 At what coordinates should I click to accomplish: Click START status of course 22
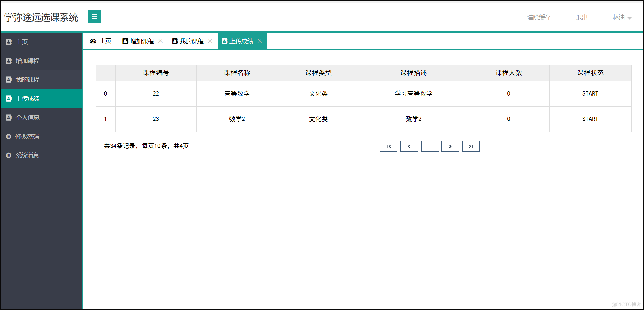click(591, 94)
